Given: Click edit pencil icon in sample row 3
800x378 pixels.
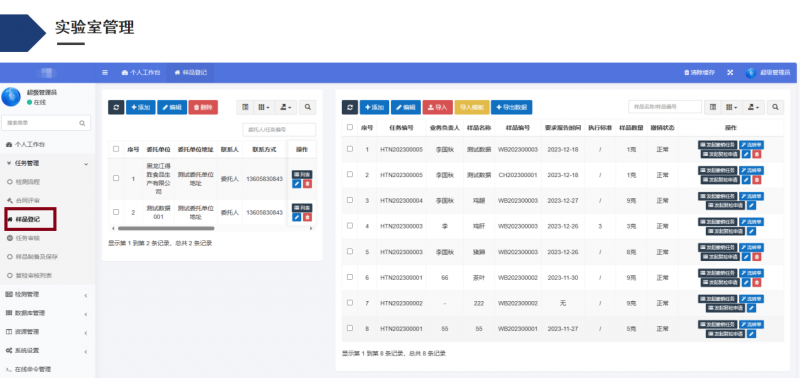Looking at the screenshot, I should (x=752, y=205).
